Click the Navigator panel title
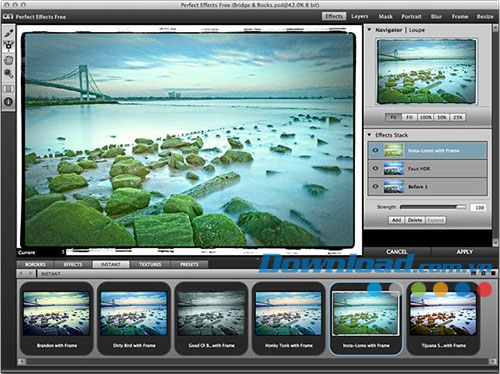 (389, 30)
